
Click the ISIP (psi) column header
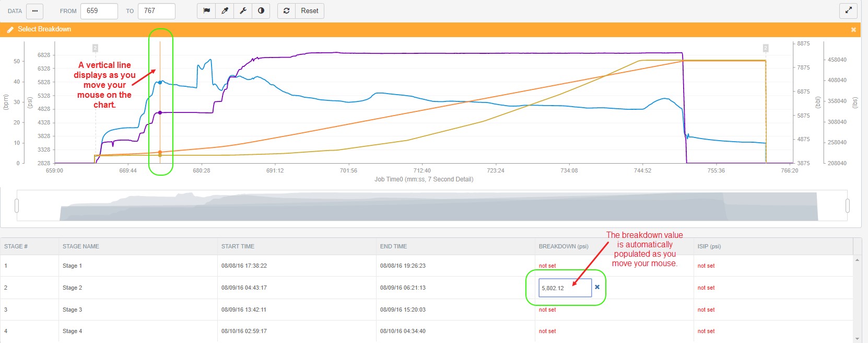(709, 246)
